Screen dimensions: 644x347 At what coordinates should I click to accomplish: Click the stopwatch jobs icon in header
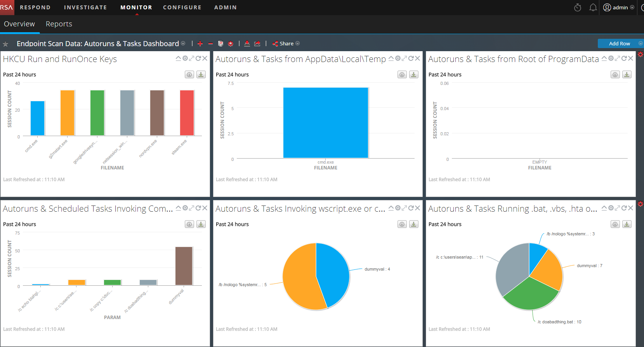(x=578, y=7)
